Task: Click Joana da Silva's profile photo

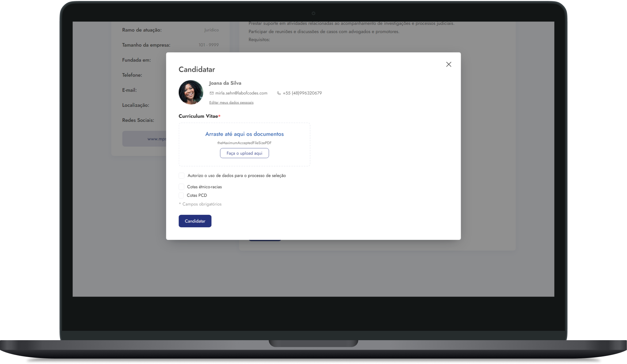Action: 191,92
